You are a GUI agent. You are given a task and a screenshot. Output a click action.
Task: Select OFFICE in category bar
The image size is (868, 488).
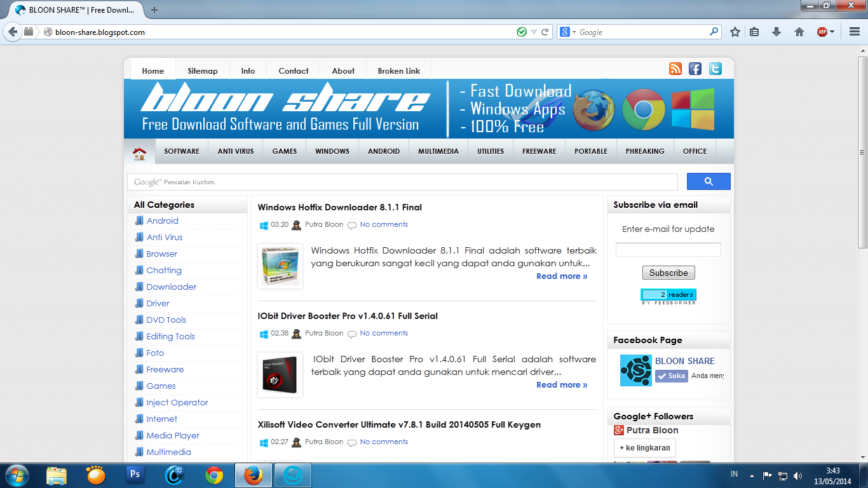[695, 151]
